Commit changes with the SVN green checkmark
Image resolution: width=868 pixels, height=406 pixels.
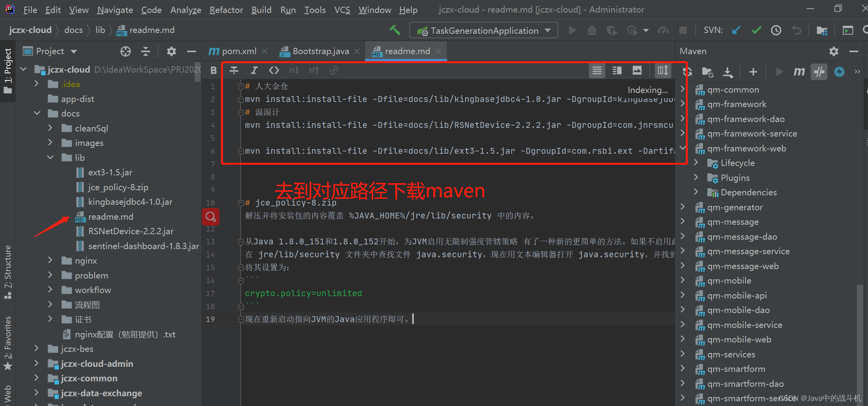pyautogui.click(x=757, y=30)
